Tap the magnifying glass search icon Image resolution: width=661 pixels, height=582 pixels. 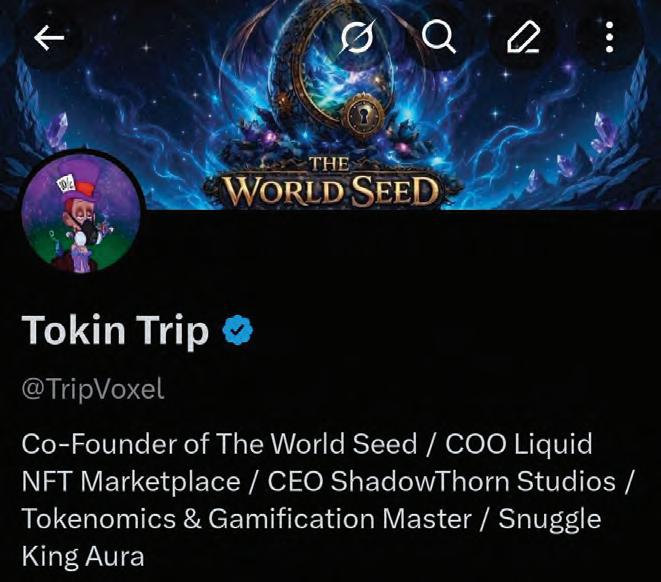438,38
